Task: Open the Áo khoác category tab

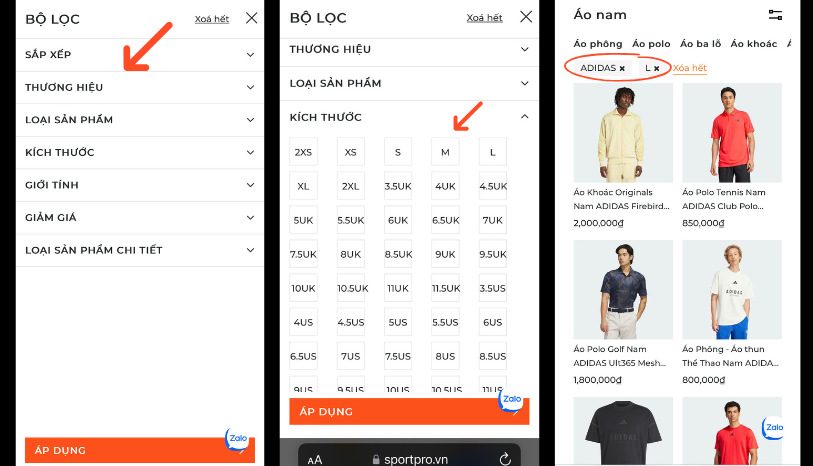Action: [754, 44]
